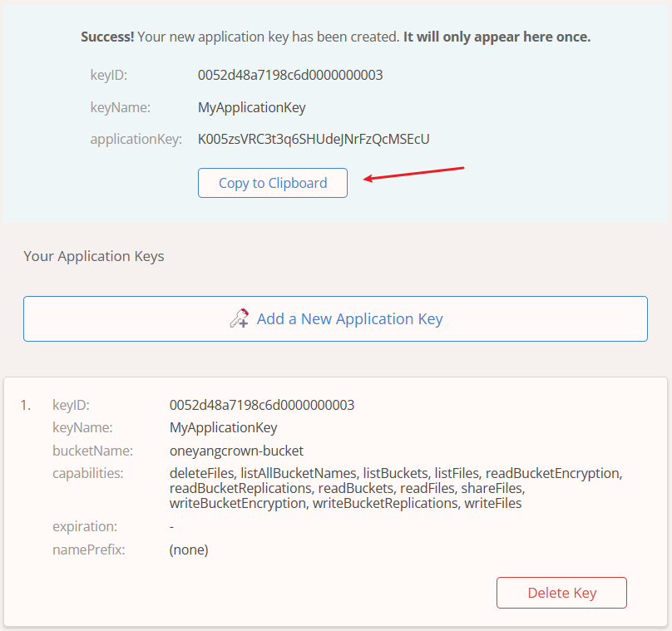Click the keyID value in the key list entry
This screenshot has width=672, height=631.
pyautogui.click(x=262, y=405)
